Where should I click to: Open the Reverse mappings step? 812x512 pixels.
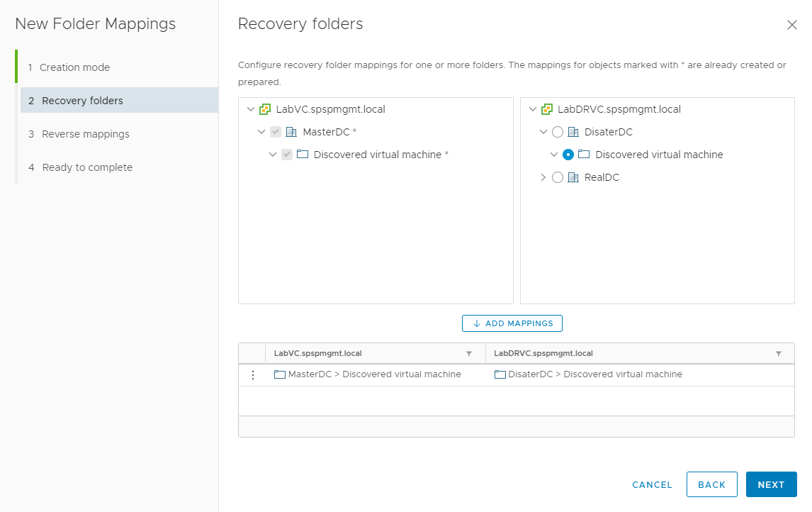coord(85,134)
